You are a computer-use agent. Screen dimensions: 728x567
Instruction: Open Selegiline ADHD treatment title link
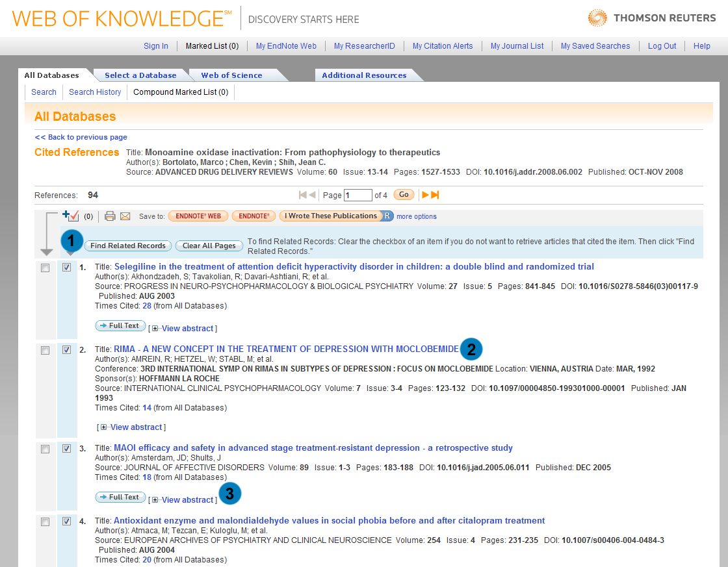pyautogui.click(x=354, y=266)
